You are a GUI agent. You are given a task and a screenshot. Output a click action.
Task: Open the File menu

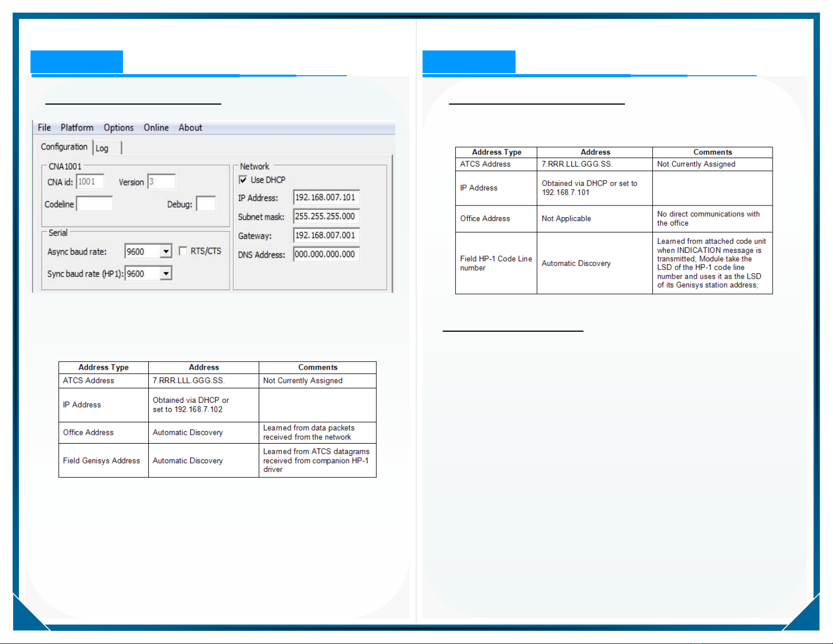[x=44, y=128]
